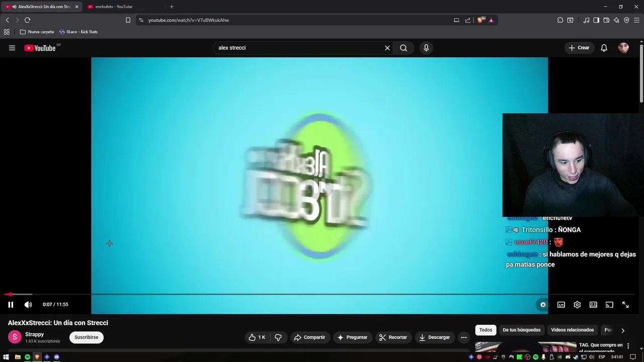Clip the video with Recortar

pyautogui.click(x=393, y=337)
